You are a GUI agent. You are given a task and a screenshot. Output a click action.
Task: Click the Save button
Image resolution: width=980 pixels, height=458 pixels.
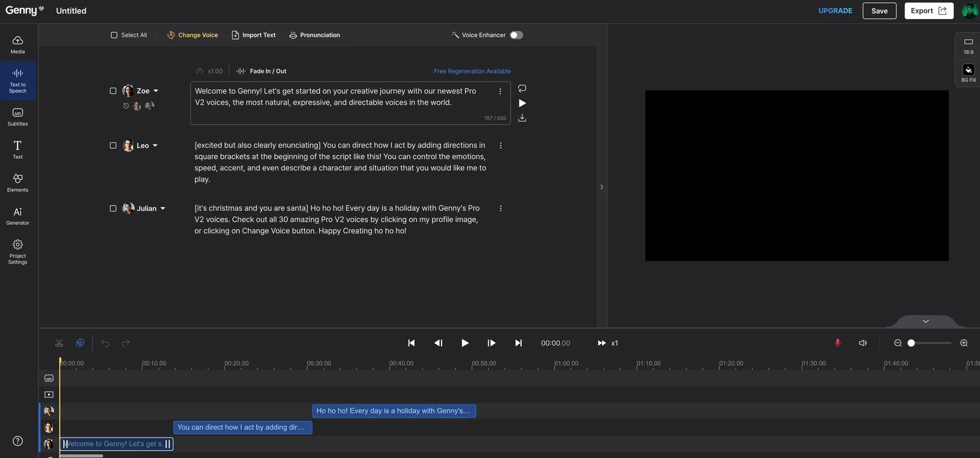point(880,10)
